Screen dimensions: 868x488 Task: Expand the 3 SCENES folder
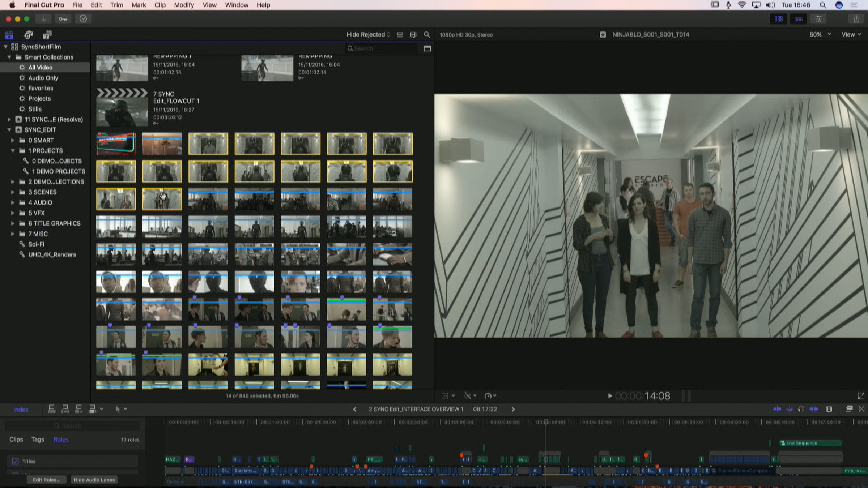[13, 192]
